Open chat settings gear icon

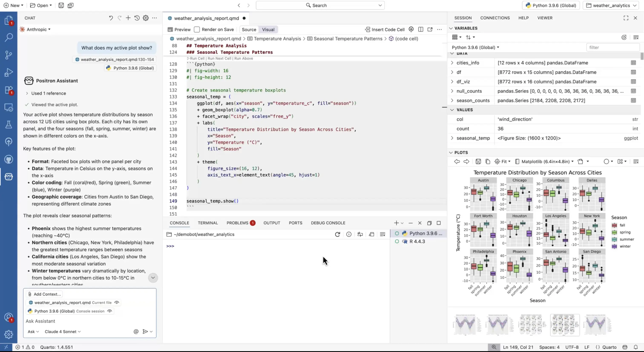pyautogui.click(x=146, y=18)
